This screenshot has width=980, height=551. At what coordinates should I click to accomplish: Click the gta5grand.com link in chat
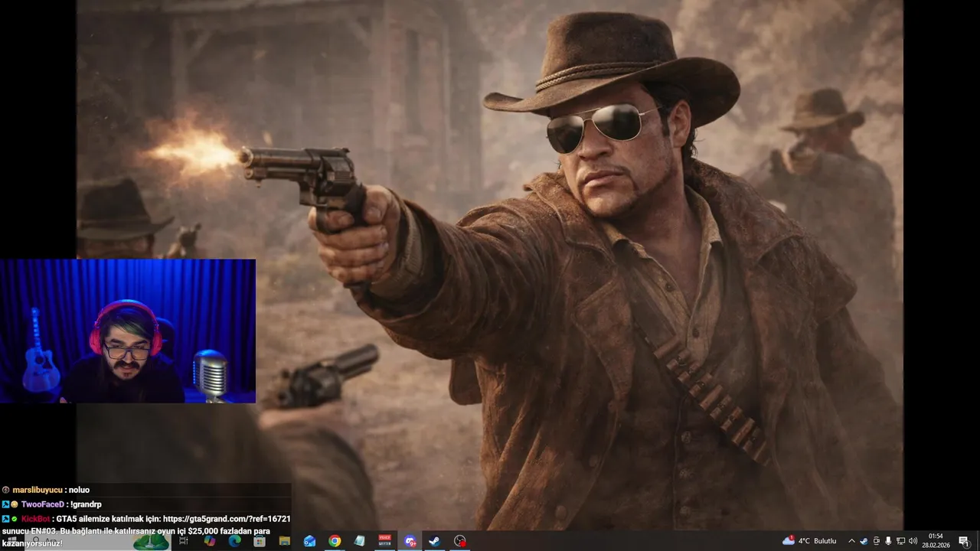(x=227, y=519)
